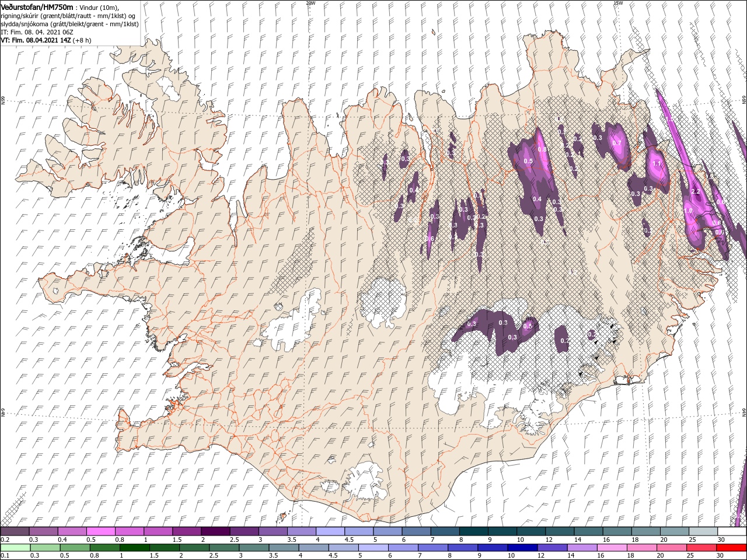Select top legend swatch starting at 0.3
Image resolution: width=747 pixels, height=560 pixels.
coord(43,531)
